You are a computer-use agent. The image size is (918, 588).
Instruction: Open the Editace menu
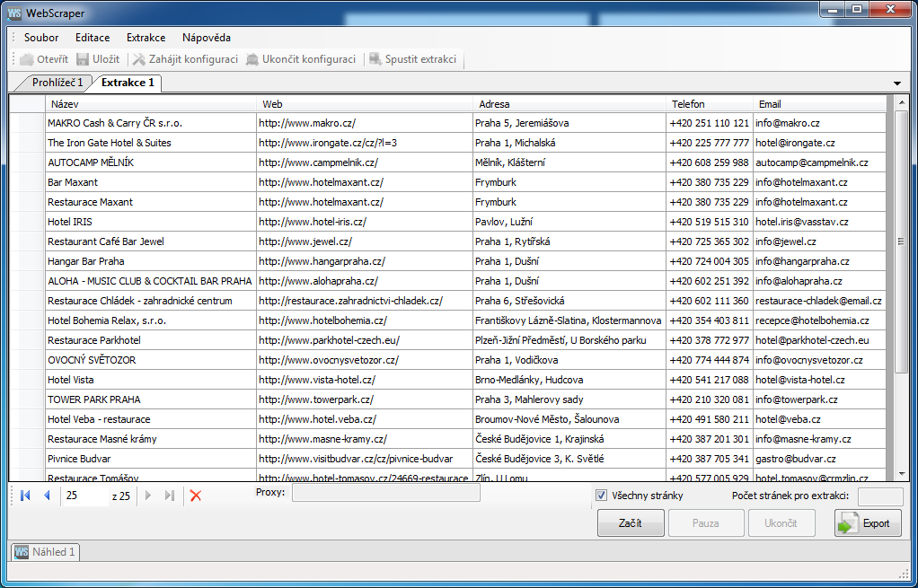click(x=93, y=38)
